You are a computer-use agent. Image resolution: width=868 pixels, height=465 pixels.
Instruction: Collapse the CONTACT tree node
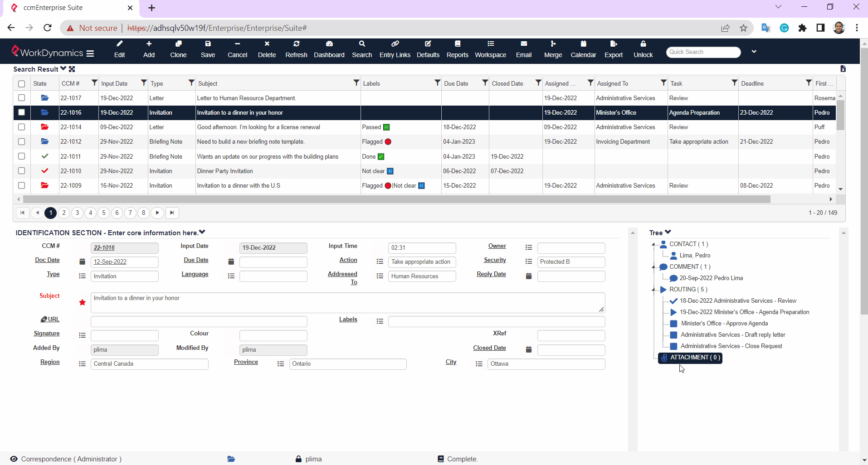click(x=653, y=244)
